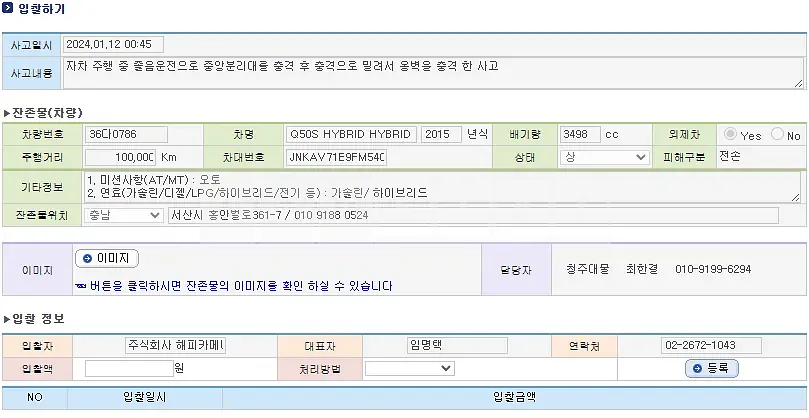Open the 잔존물위치 region dropdown 충남

(x=124, y=215)
